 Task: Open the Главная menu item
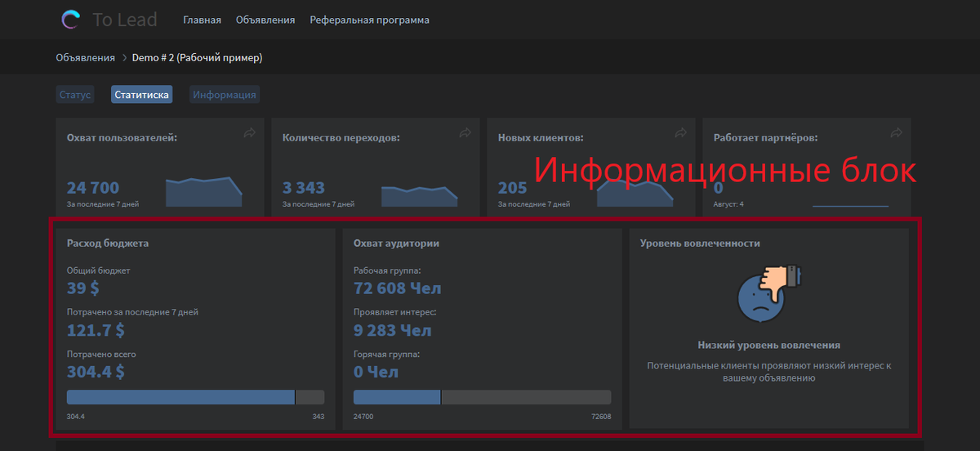(202, 20)
